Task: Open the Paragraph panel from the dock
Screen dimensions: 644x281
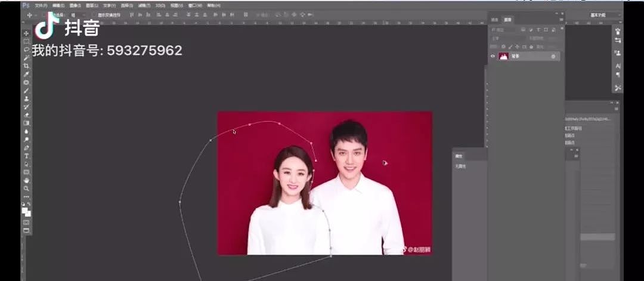Action: coord(618,75)
